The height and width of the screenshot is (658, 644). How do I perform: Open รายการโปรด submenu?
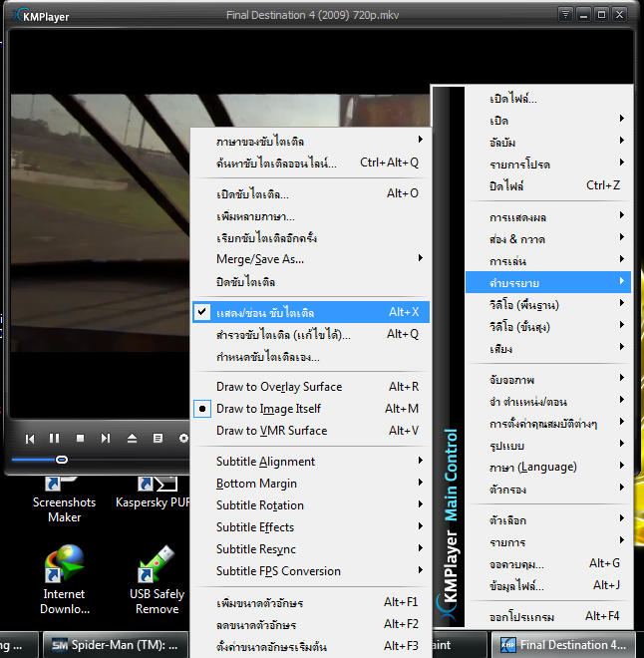point(548,164)
